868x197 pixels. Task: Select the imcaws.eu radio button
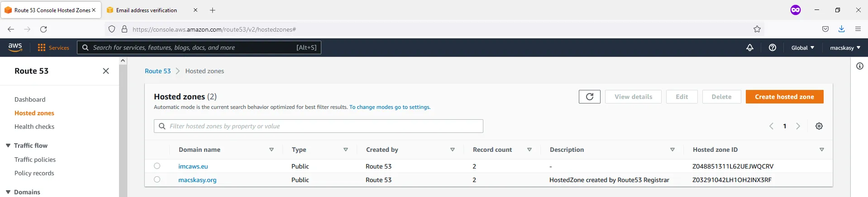tap(157, 166)
